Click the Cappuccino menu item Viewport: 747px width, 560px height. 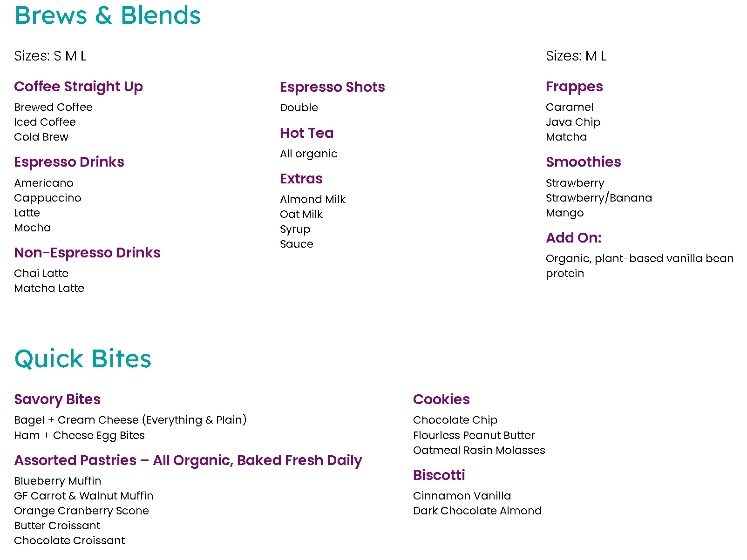48,198
